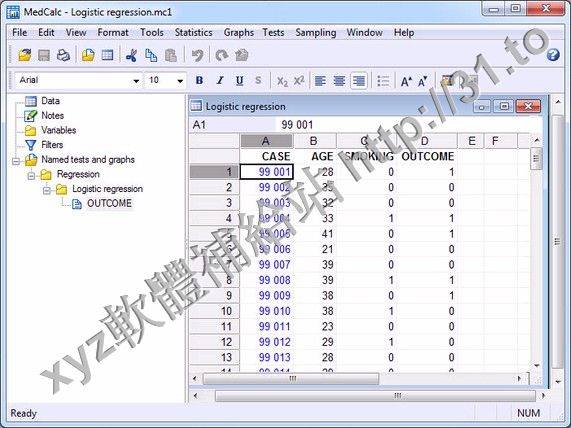Paste using the clipboard icon
Image resolution: width=571 pixels, height=428 pixels.
[170, 55]
